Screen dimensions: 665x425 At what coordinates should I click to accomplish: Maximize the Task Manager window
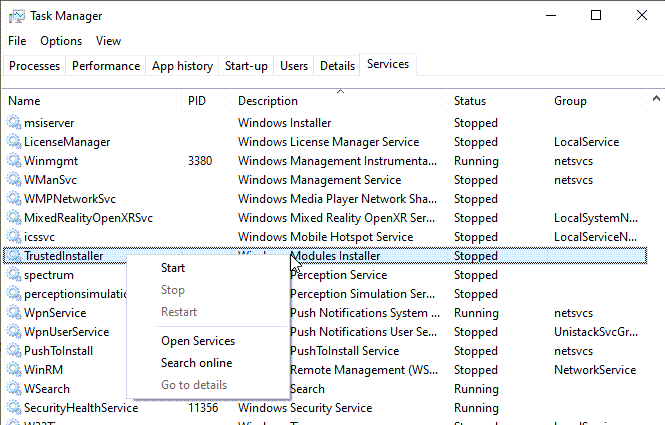tap(596, 16)
